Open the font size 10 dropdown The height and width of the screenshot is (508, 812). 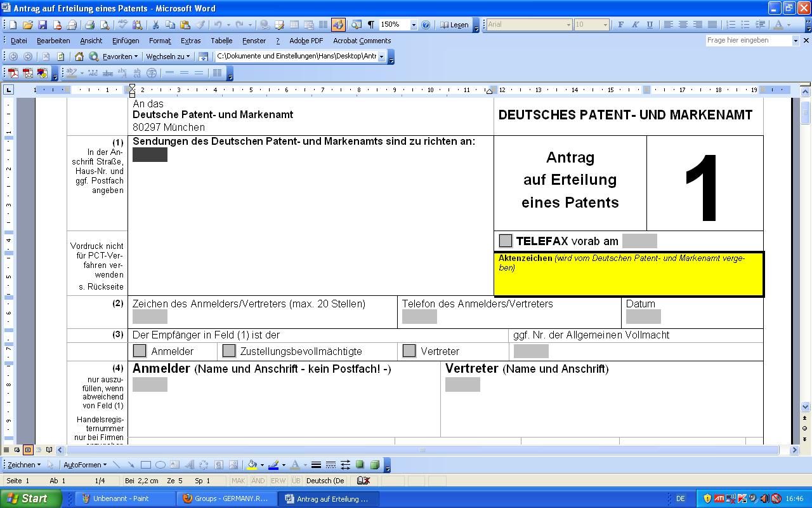pyautogui.click(x=605, y=25)
